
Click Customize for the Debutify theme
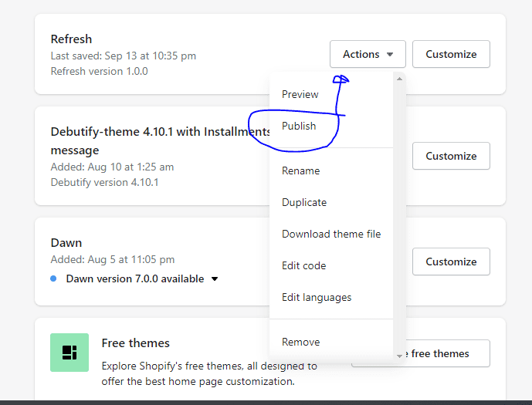(451, 156)
